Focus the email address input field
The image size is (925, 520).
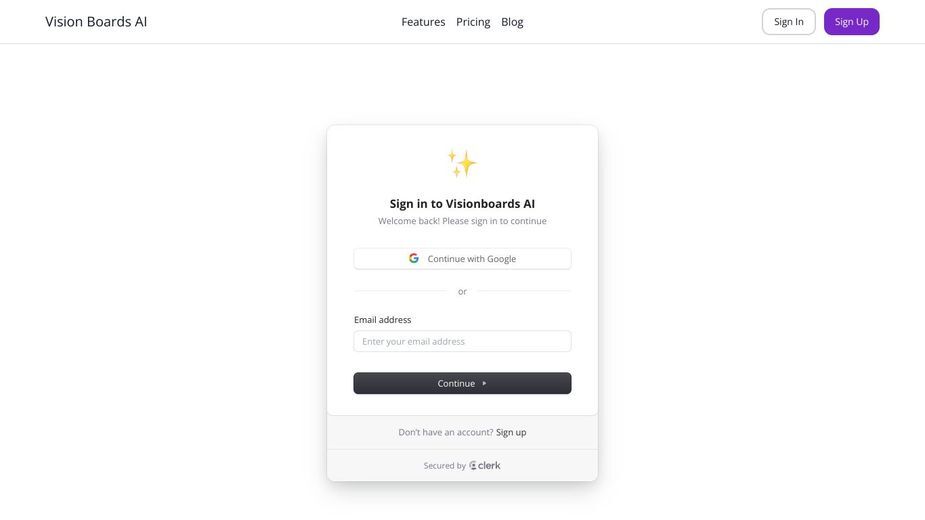(x=462, y=341)
